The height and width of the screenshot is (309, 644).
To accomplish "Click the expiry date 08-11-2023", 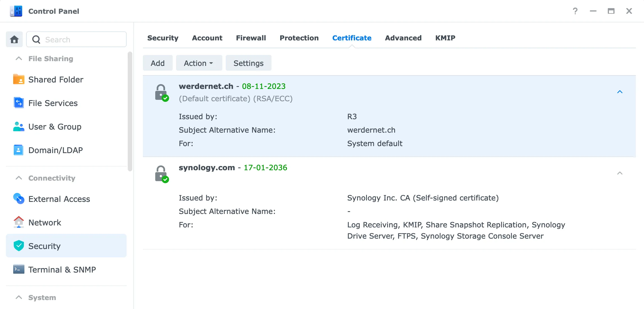I will (264, 86).
